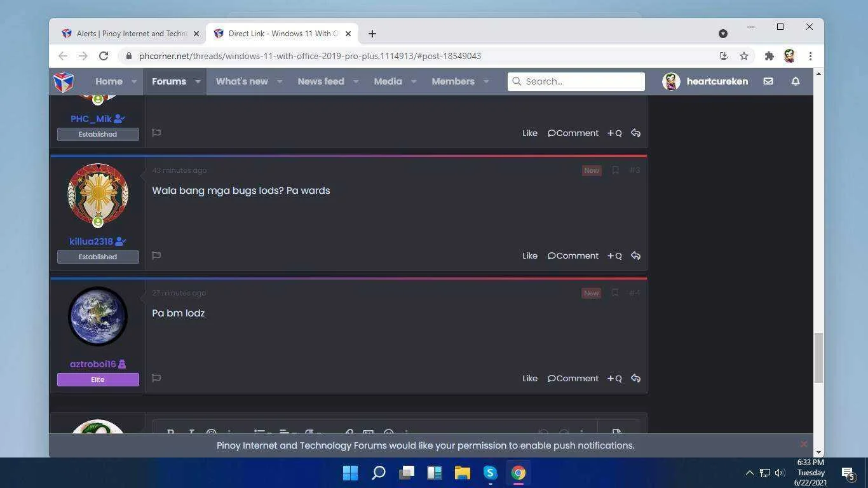Open the #3 post permalink
The height and width of the screenshot is (488, 868).
tap(635, 170)
